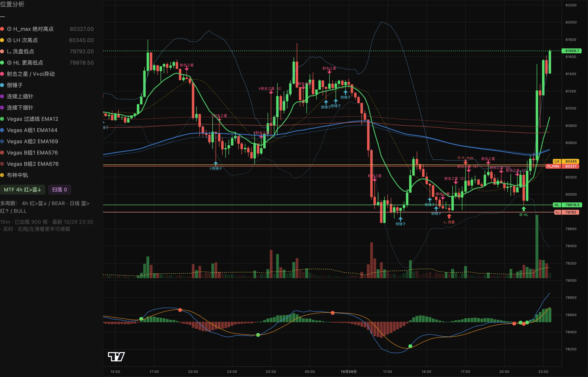Click the yellow dot beside LH 次高点
The height and width of the screenshot is (377, 588).
point(2,40)
